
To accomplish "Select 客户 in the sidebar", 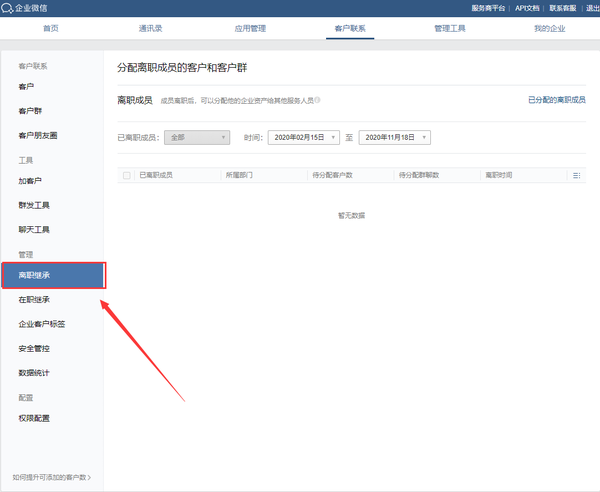I will pyautogui.click(x=26, y=86).
